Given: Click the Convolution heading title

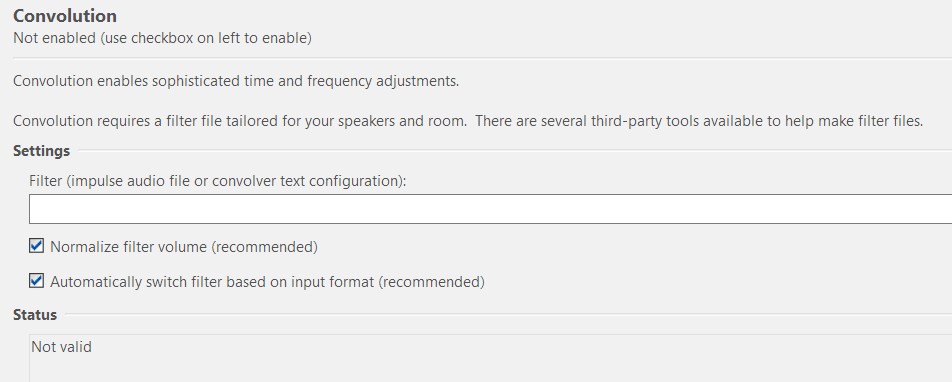Looking at the screenshot, I should [x=65, y=15].
